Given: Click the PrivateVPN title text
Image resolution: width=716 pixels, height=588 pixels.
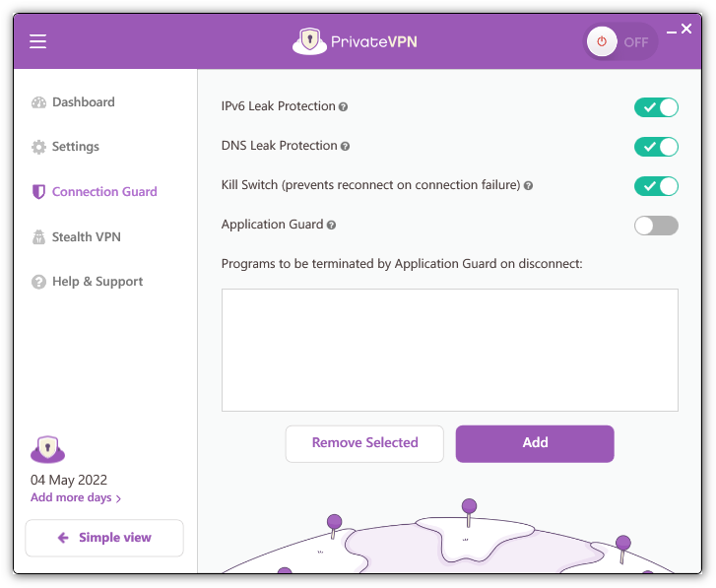Looking at the screenshot, I should [x=373, y=42].
